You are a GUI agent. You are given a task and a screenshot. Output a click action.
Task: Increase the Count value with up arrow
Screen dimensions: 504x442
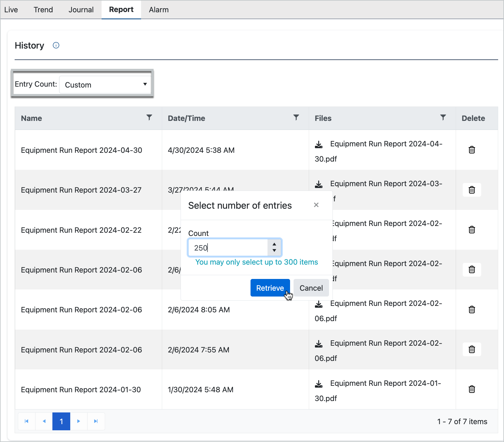click(274, 244)
